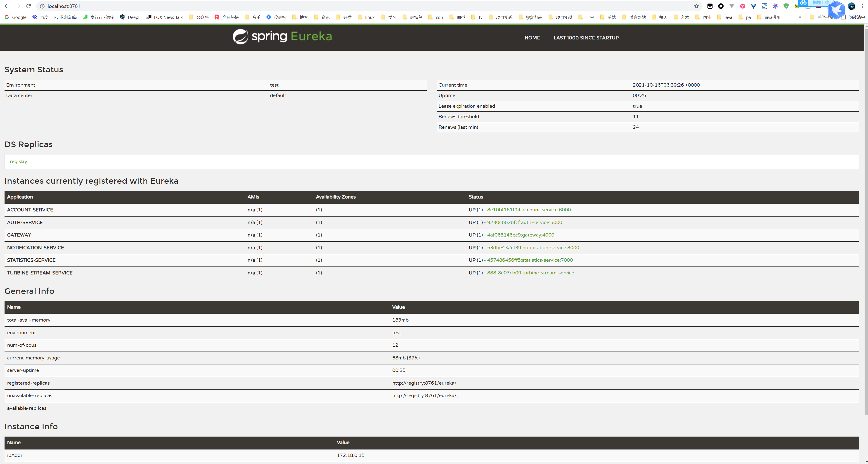Image resolution: width=868 pixels, height=464 pixels.
Task: View site information icon in address bar
Action: [42, 6]
